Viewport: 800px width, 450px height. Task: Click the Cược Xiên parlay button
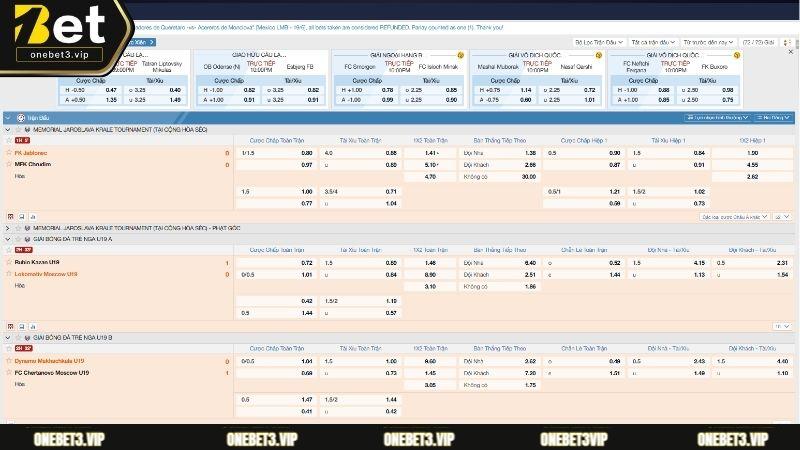point(143,42)
